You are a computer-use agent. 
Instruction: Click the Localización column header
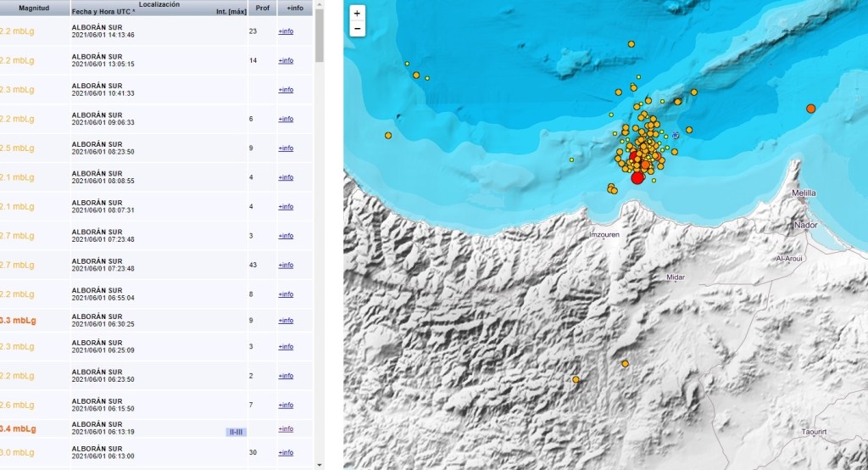click(x=159, y=5)
